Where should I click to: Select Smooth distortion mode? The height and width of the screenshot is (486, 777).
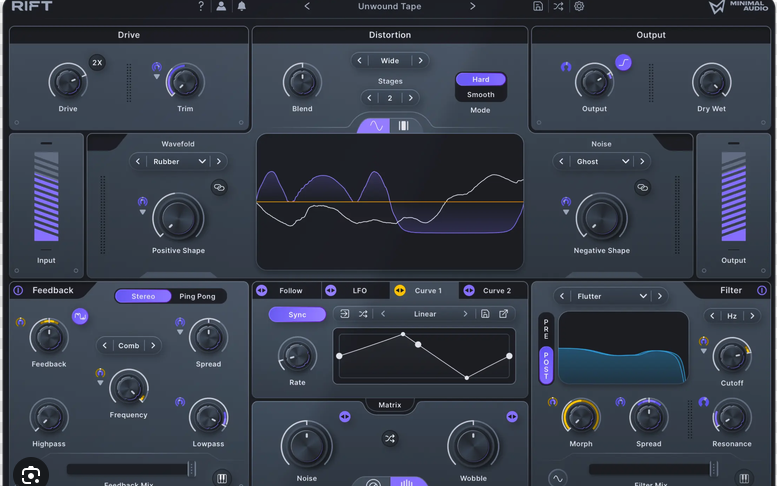pos(481,95)
